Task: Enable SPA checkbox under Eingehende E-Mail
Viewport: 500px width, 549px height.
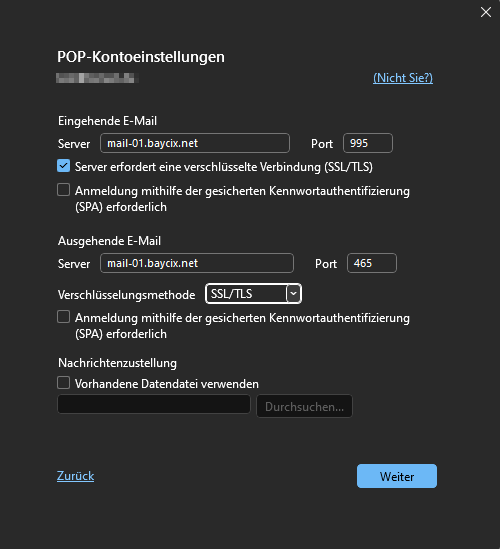Action: click(x=63, y=190)
